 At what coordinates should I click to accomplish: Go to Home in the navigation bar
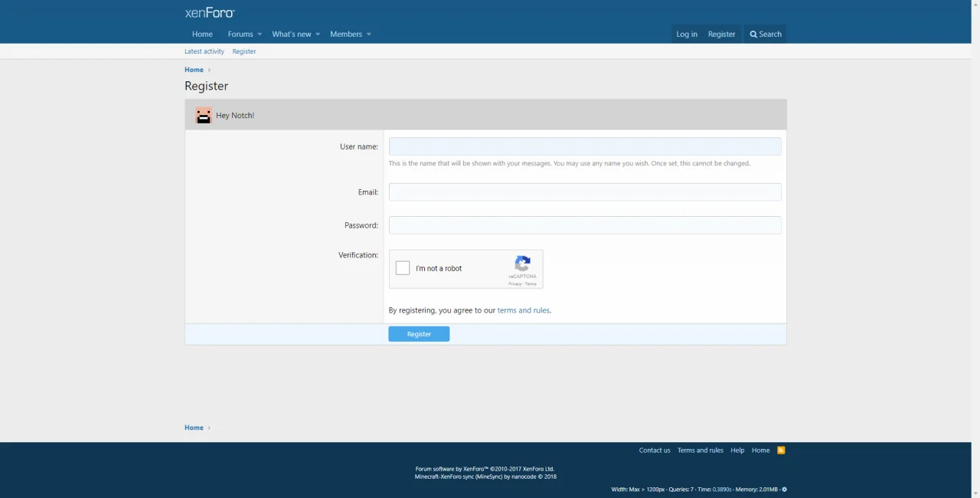tap(202, 34)
